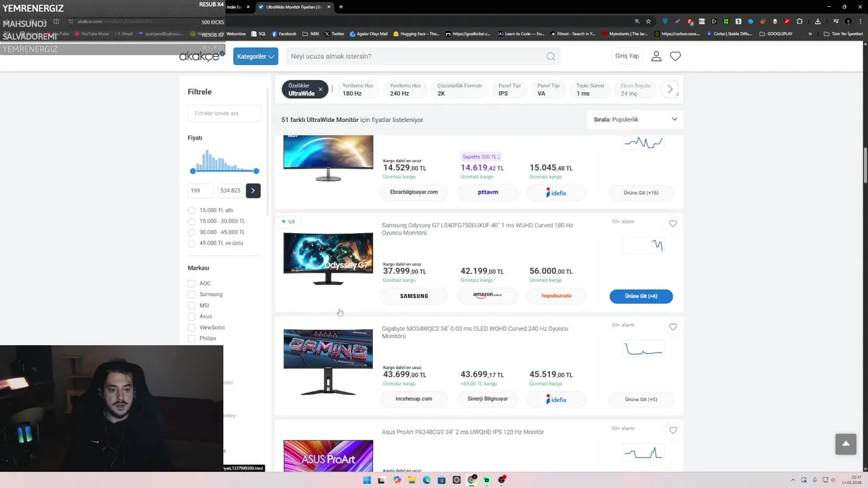Check the AOC brand checkbox
868x488 pixels.
(x=191, y=283)
